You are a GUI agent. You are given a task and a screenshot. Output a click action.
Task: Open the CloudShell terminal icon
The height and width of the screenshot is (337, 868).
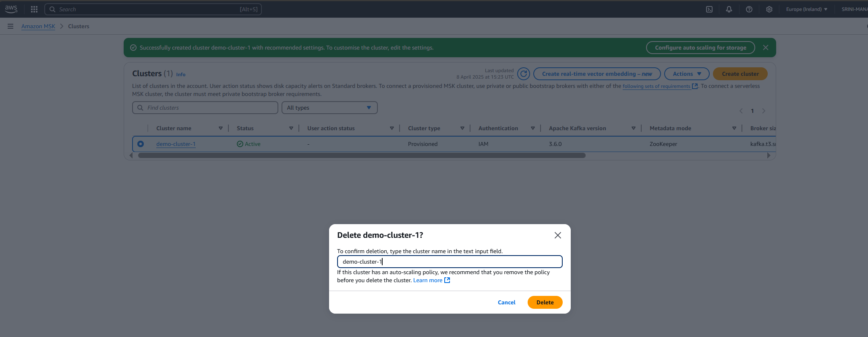click(709, 9)
